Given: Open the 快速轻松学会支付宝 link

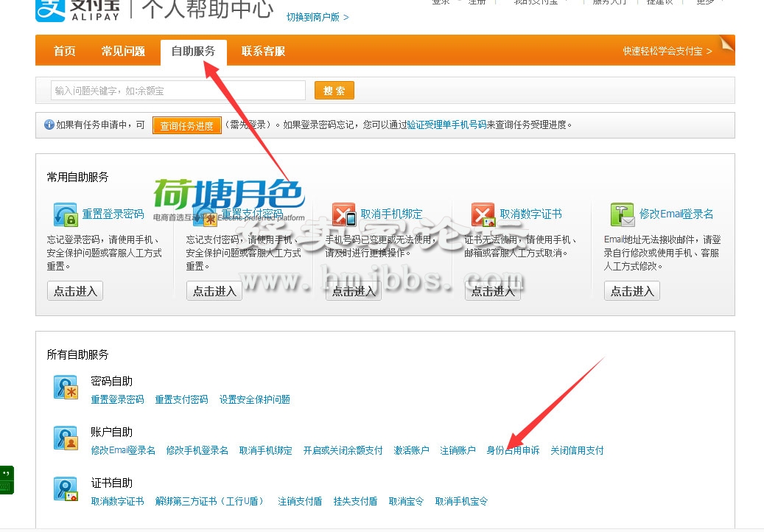Looking at the screenshot, I should [667, 51].
